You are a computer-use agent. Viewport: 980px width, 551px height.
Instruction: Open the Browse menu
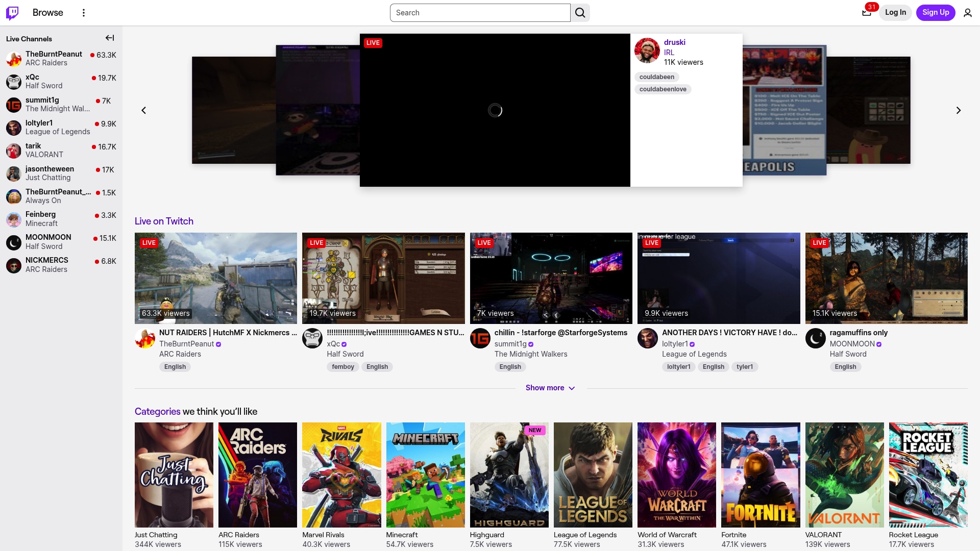48,12
